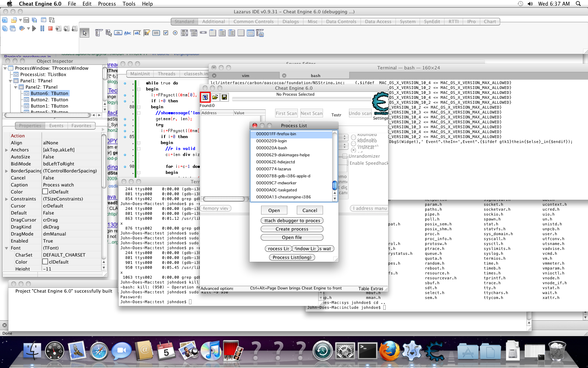The image size is (588, 368).
Task: Pick the TCheckBox component icon
Action: tap(166, 33)
